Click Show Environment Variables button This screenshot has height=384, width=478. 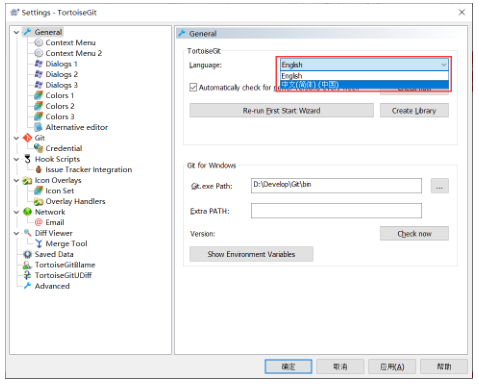pyautogui.click(x=251, y=254)
